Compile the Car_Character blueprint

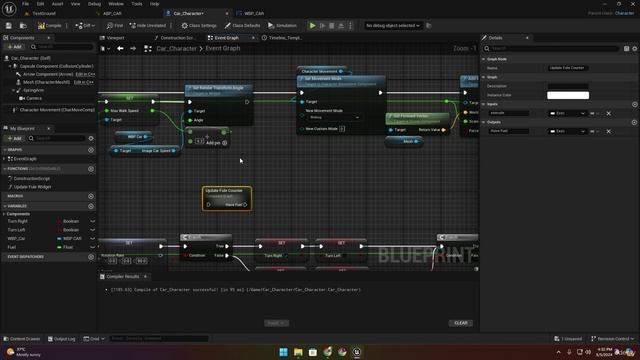49,26
